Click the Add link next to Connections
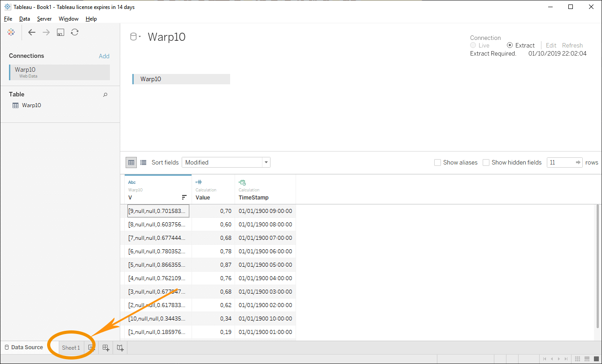This screenshot has width=602, height=364. coord(104,56)
